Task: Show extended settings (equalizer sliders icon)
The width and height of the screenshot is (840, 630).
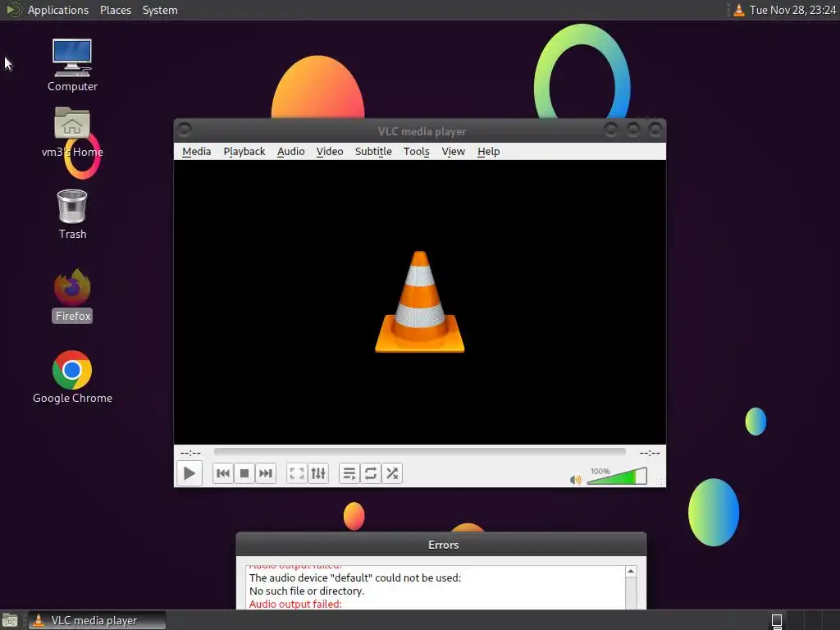Action: (318, 473)
